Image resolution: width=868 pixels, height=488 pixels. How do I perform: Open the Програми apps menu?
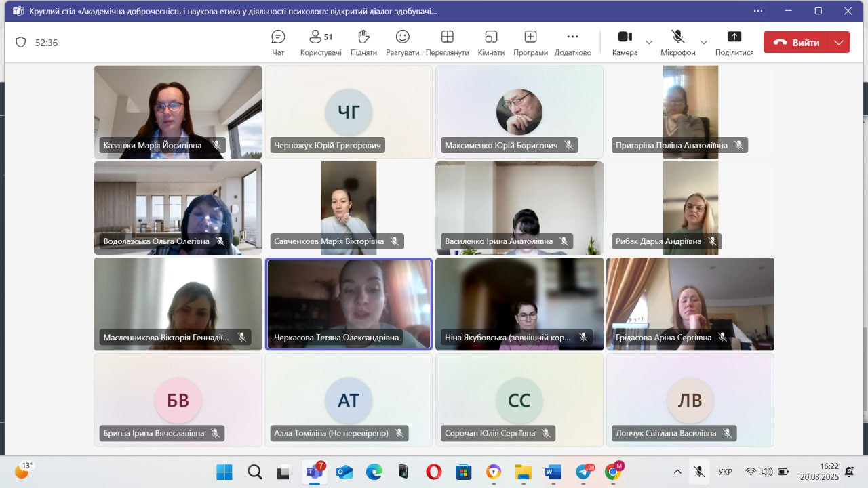(530, 43)
